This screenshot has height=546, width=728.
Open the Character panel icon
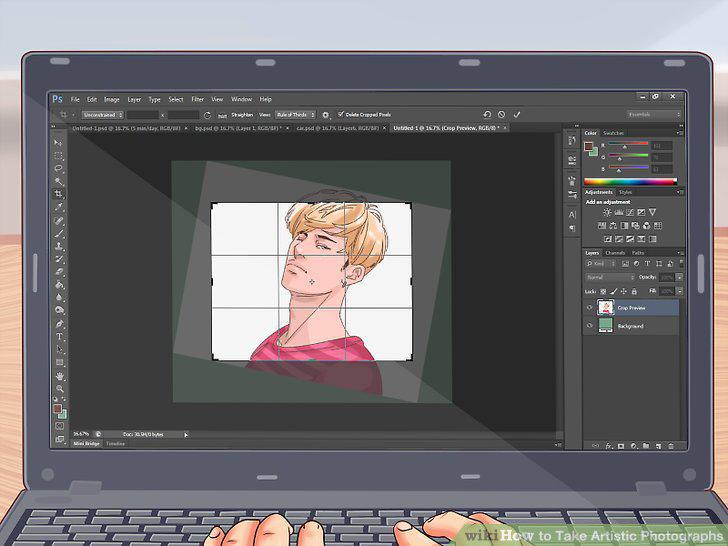pos(572,214)
